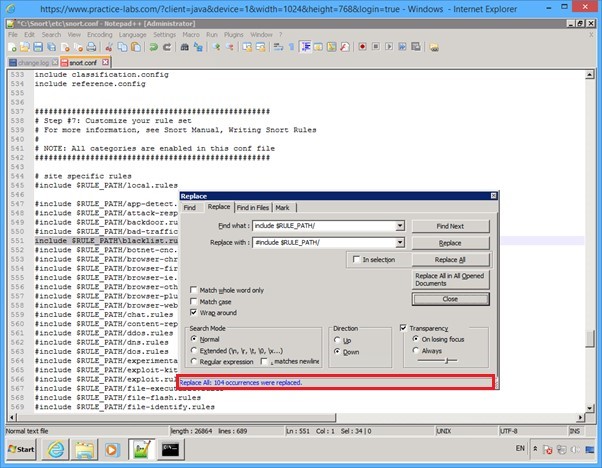Toggle the indent guide toolbar icon
The width and height of the screenshot is (602, 468).
point(306,47)
